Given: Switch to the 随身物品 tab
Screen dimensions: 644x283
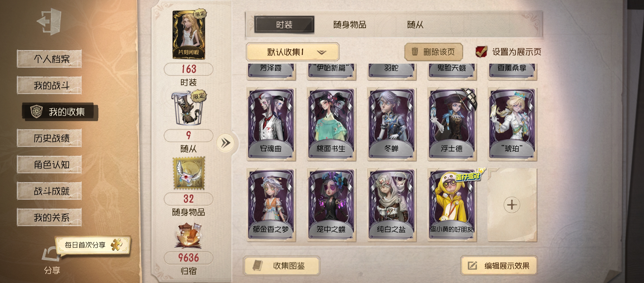Looking at the screenshot, I should (x=350, y=25).
